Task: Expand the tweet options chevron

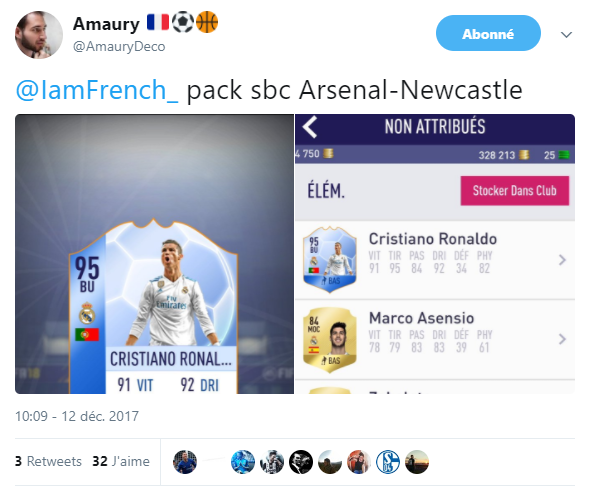Action: [566, 35]
